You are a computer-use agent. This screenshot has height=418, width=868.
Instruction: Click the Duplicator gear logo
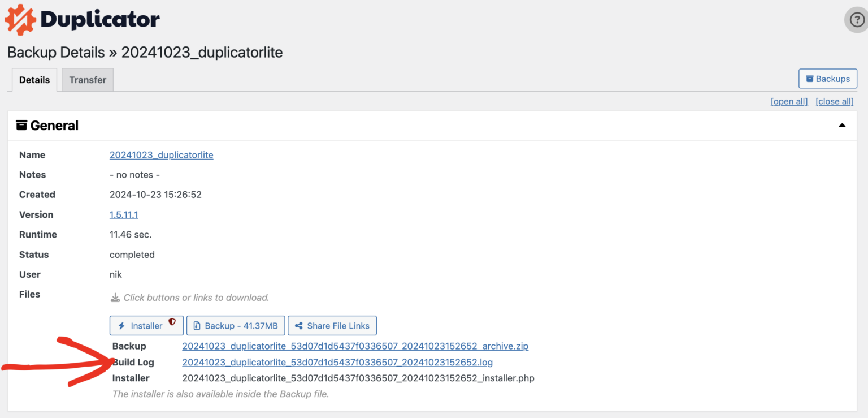tap(20, 20)
